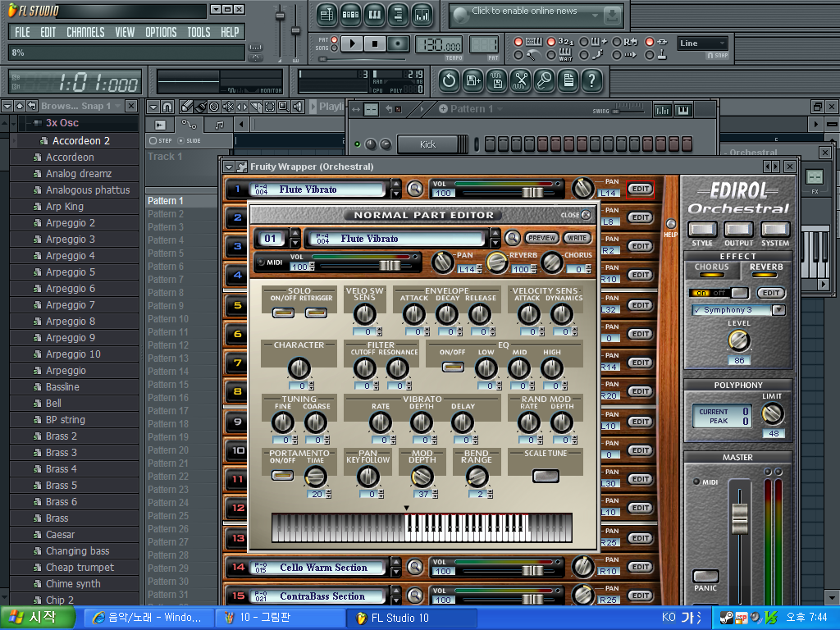Image resolution: width=840 pixels, height=630 pixels.
Task: Toggle the Solo ON/OFF switch
Action: tap(283, 313)
